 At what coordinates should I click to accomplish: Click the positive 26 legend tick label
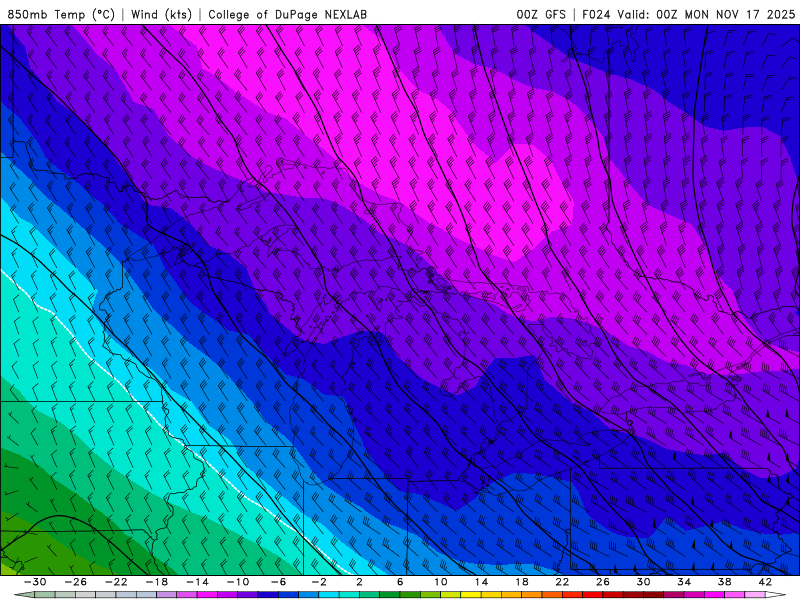coord(603,582)
